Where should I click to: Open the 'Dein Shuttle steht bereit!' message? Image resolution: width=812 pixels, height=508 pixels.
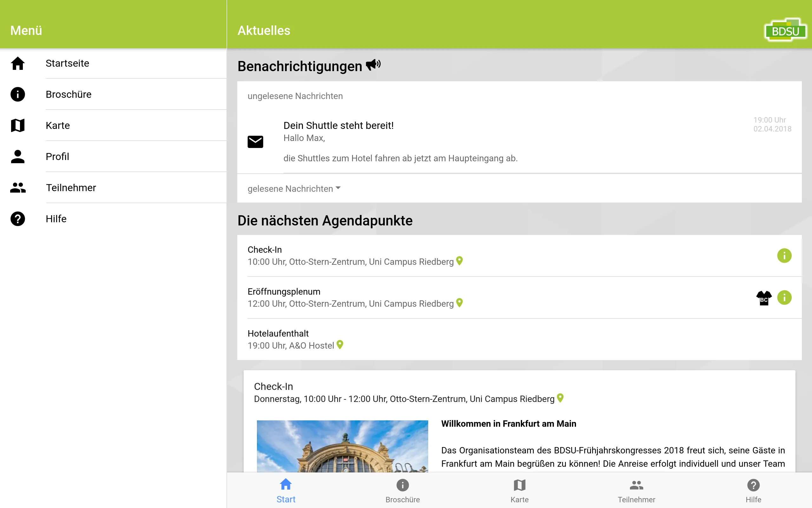pos(520,142)
